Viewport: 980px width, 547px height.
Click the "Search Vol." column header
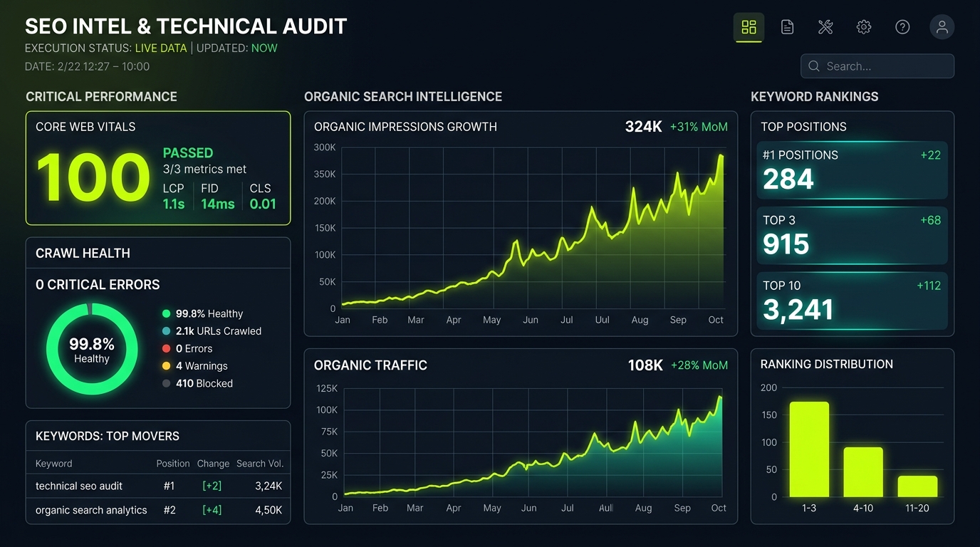260,464
